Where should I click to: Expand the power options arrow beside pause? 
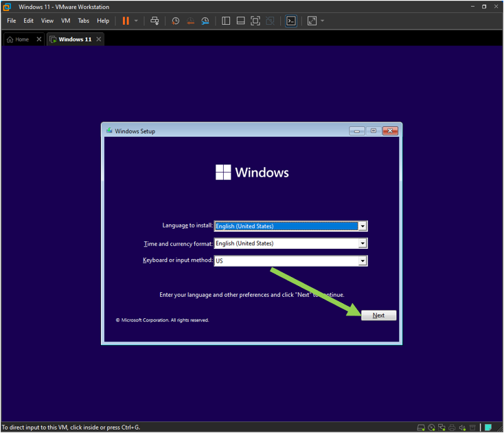click(x=136, y=21)
